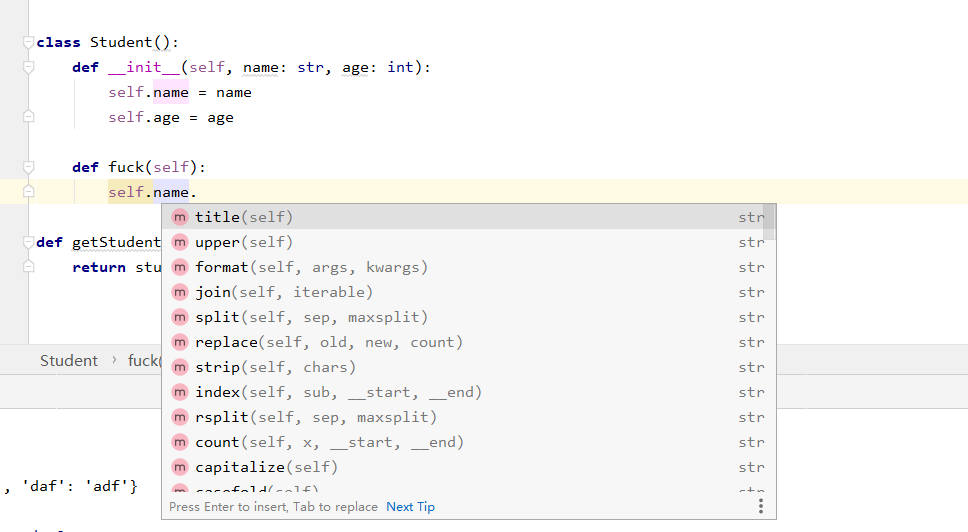Choose the index(self, sub, __start, __end) completion
This screenshot has height=532, width=968.
338,392
